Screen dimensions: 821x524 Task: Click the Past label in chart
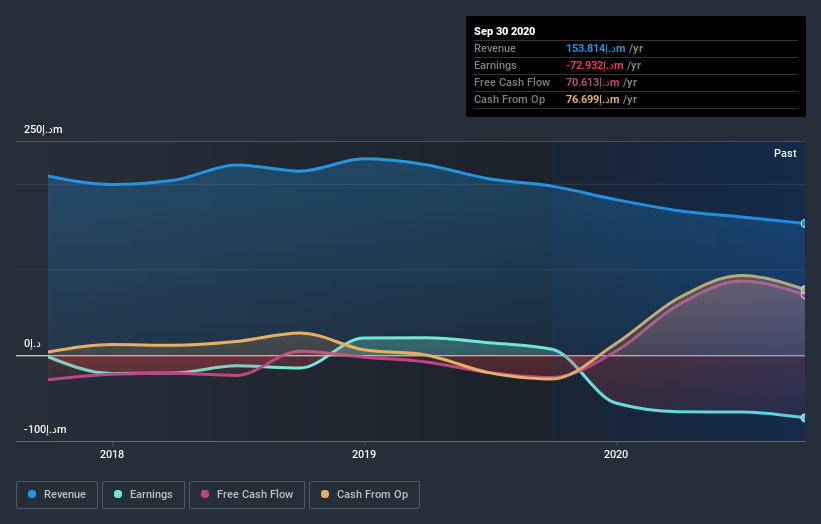click(x=785, y=153)
